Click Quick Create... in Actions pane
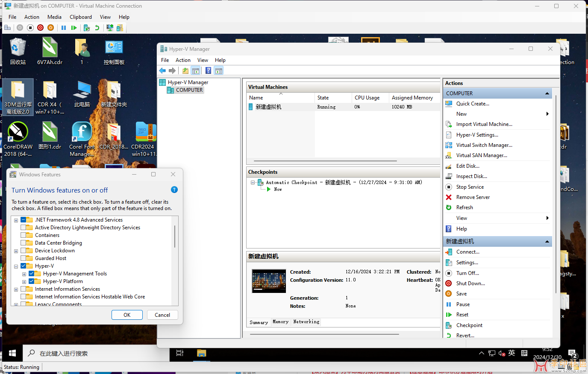The image size is (588, 374). [x=473, y=104]
